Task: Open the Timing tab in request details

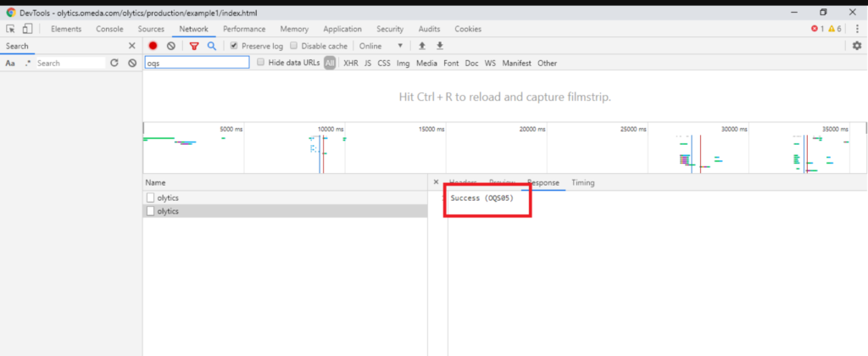Action: click(x=582, y=182)
